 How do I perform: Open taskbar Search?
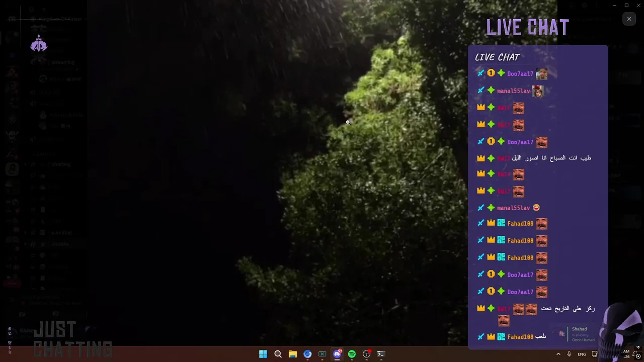pos(278,354)
